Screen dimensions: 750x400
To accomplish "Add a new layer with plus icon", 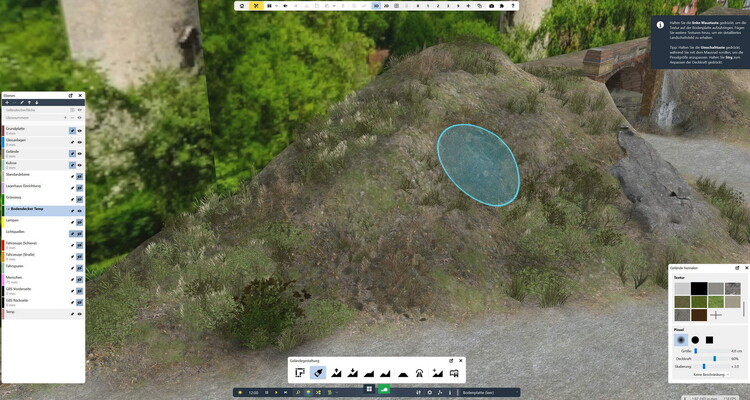I will tap(7, 102).
